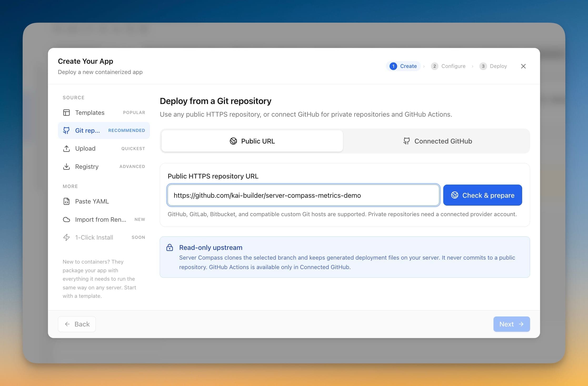This screenshot has height=386, width=588.
Task: Click the Next button
Action: 511,324
